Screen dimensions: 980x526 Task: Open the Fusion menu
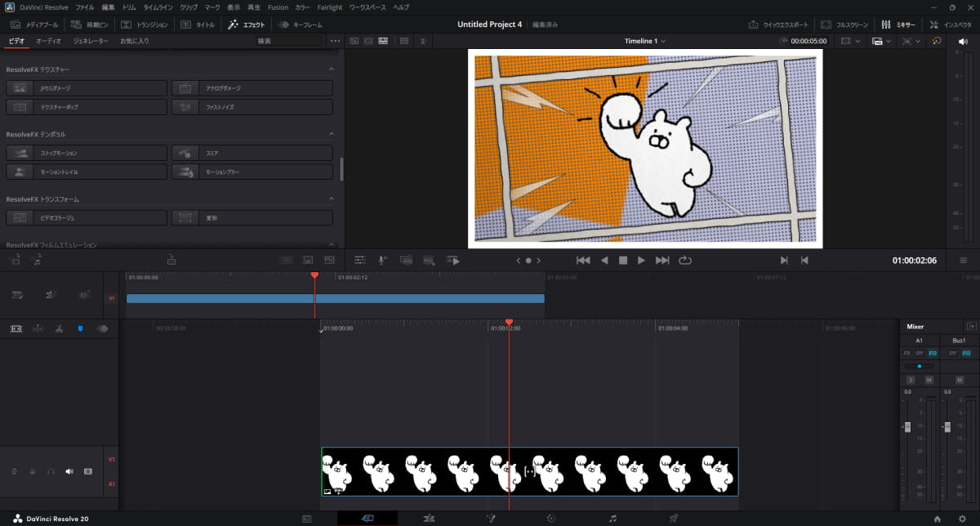[x=278, y=7]
